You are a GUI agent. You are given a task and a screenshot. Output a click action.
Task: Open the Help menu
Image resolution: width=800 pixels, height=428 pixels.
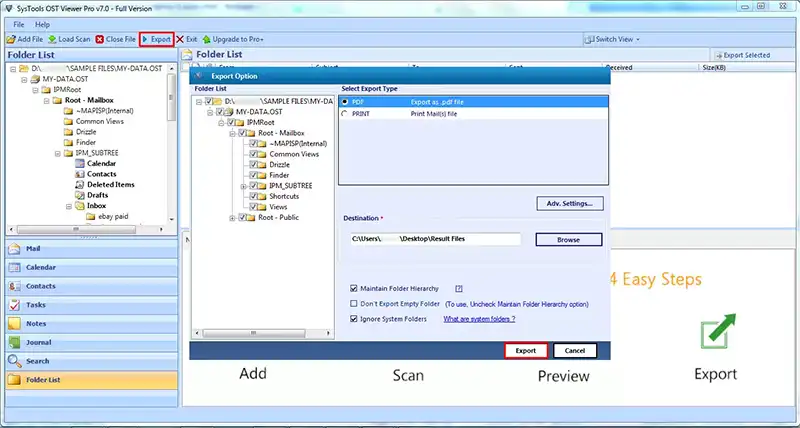42,24
